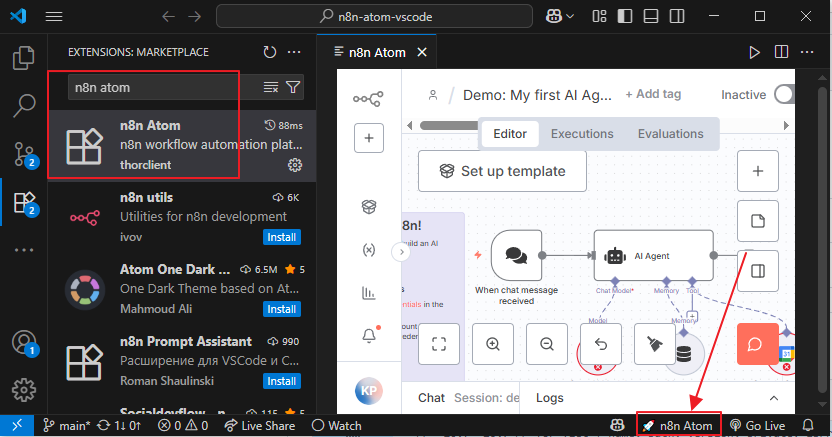Screen dimensions: 832x437
Task: Open Extensions view more actions menu
Action: point(294,52)
